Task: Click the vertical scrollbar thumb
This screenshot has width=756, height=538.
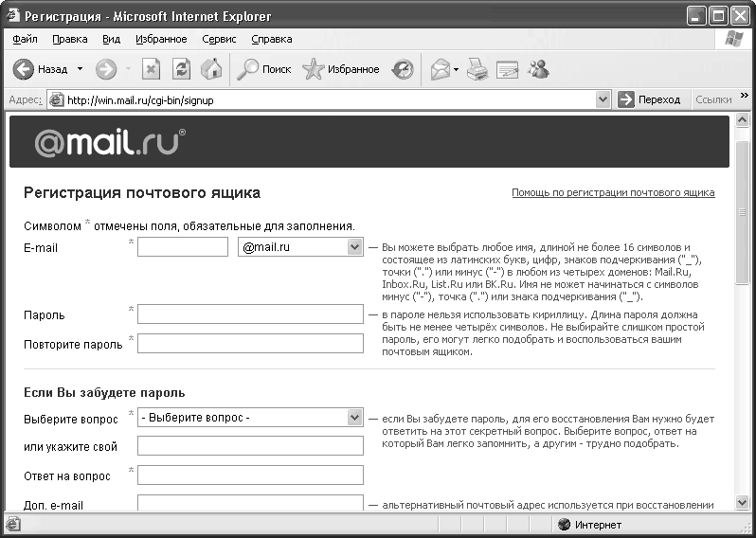Action: (x=743, y=211)
